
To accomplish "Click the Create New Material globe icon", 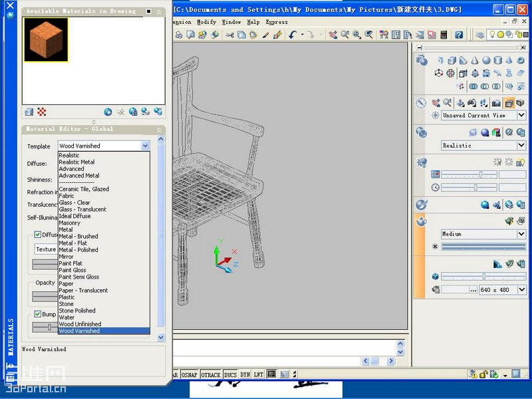I will pyautogui.click(x=108, y=112).
